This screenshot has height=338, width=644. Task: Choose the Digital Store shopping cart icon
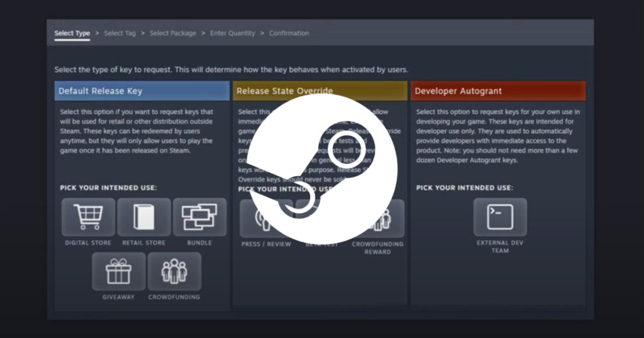tap(88, 217)
